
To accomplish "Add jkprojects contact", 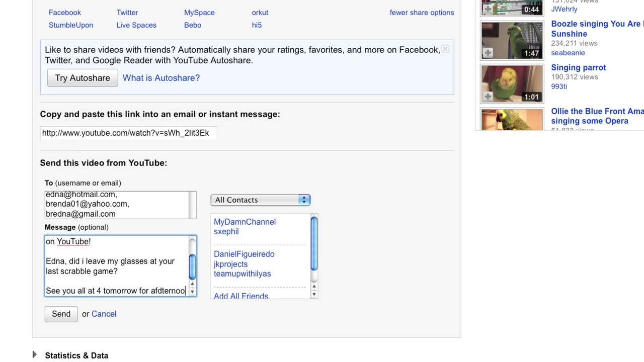I will tap(230, 264).
